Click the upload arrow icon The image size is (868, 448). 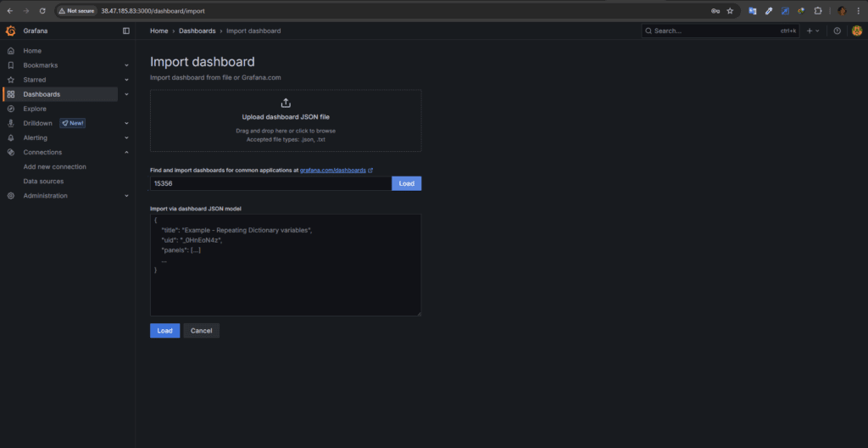coord(286,104)
